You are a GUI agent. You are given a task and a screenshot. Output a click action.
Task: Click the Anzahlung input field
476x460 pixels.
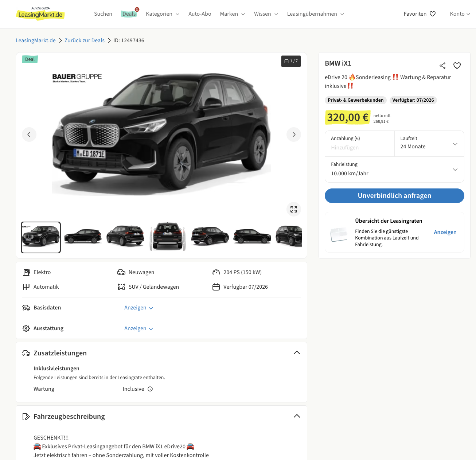pos(359,148)
